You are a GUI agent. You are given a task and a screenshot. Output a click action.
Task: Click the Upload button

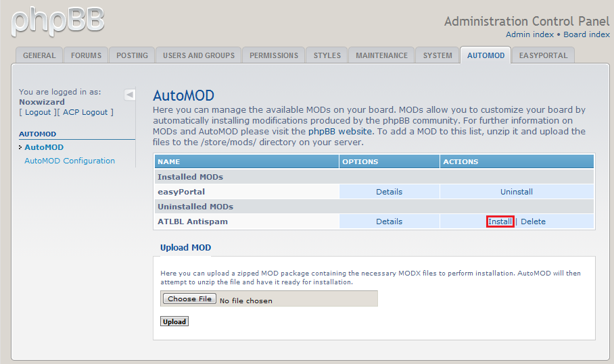tap(174, 321)
